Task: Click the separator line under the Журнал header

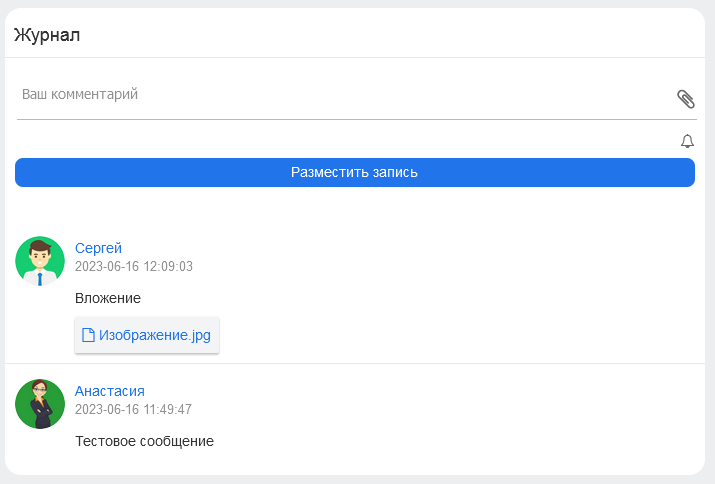Action: pos(355,57)
